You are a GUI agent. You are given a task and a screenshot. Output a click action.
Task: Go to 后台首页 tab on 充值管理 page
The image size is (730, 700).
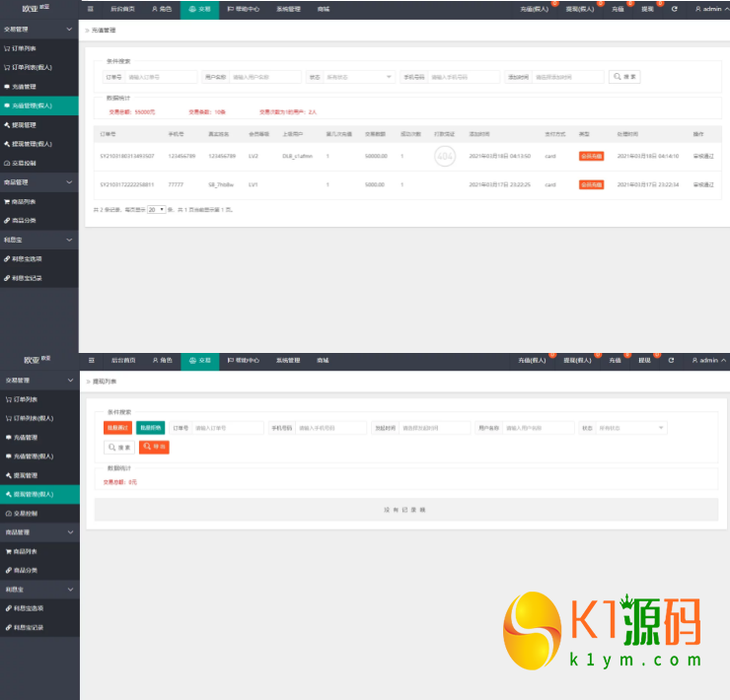(x=123, y=9)
